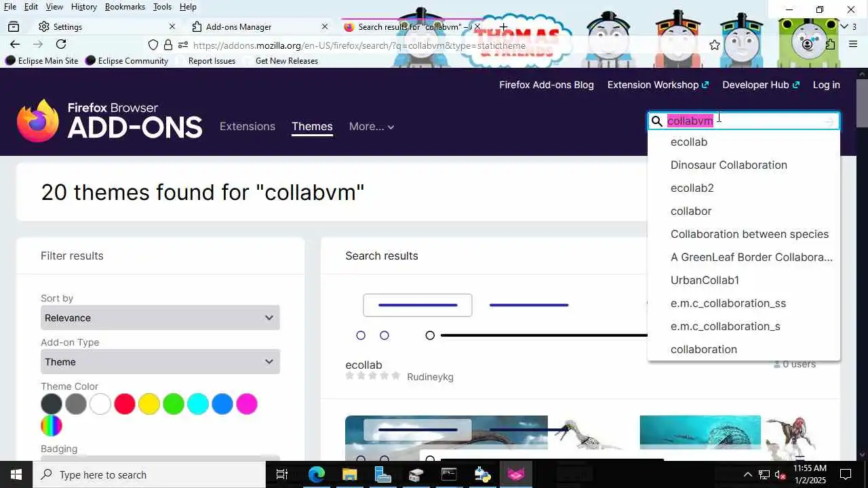Viewport: 868px width, 488px height.
Task: Submit the search with the arrow button
Action: pos(829,121)
